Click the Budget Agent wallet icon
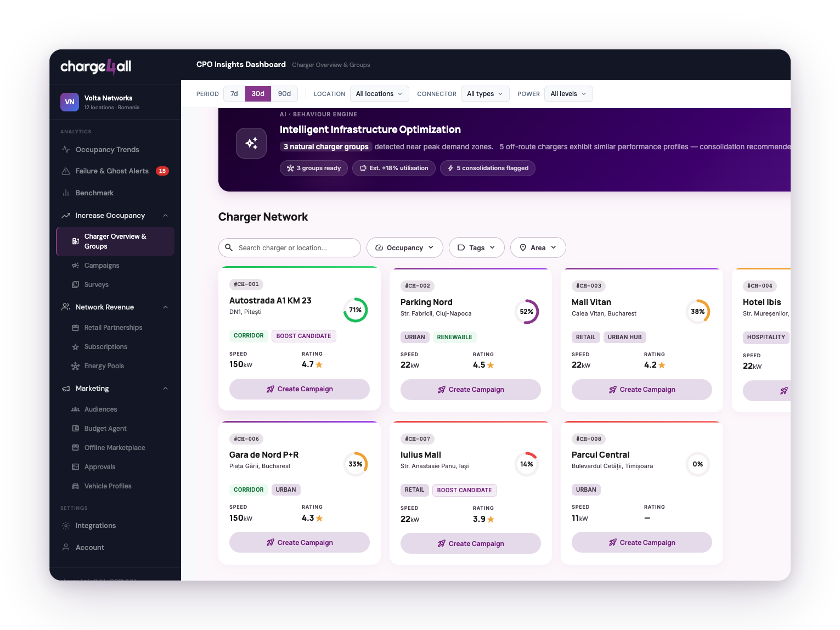This screenshot has width=840, height=630. click(76, 429)
